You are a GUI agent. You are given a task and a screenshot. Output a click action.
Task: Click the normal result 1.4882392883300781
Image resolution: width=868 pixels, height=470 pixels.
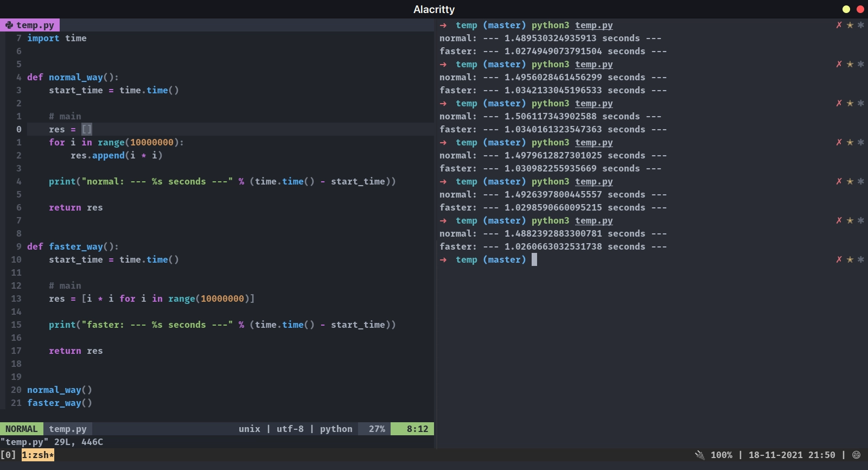click(553, 233)
